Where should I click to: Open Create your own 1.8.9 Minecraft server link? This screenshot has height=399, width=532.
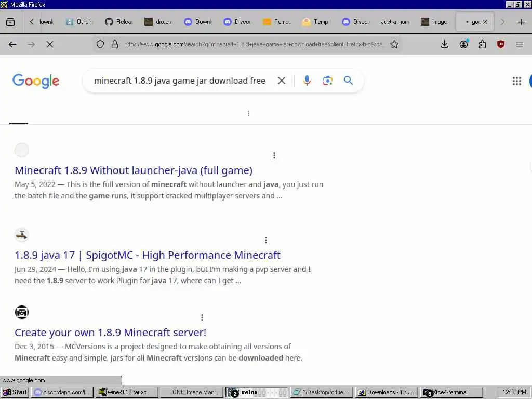(111, 332)
